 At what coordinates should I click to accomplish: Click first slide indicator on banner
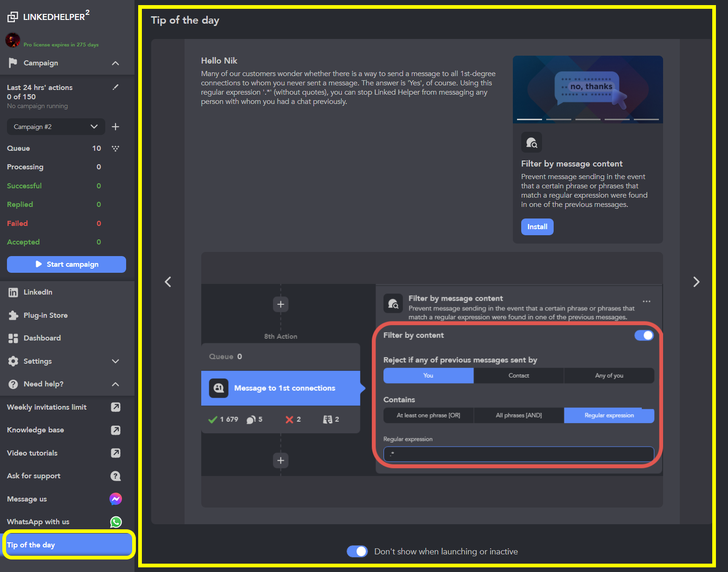click(530, 119)
